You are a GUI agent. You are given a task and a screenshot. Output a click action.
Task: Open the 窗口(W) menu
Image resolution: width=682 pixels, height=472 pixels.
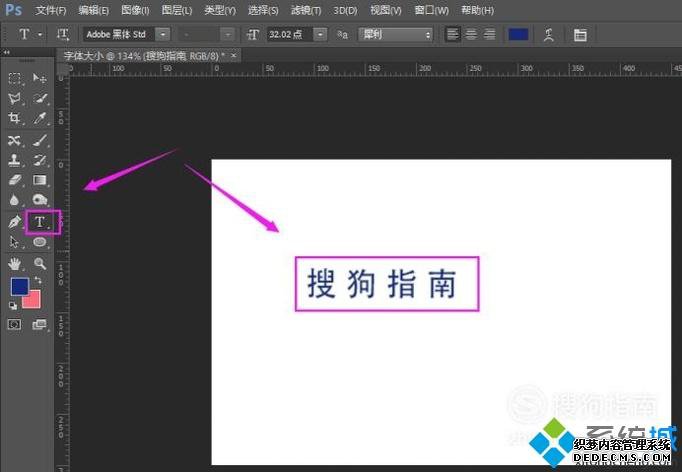pyautogui.click(x=431, y=10)
